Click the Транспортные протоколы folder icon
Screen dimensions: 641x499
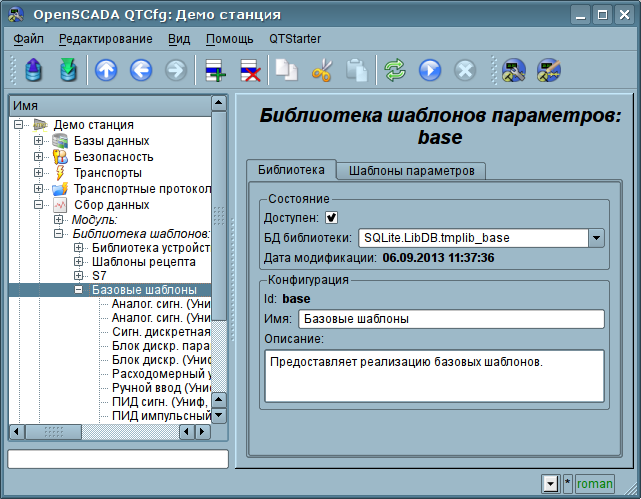[x=60, y=189]
